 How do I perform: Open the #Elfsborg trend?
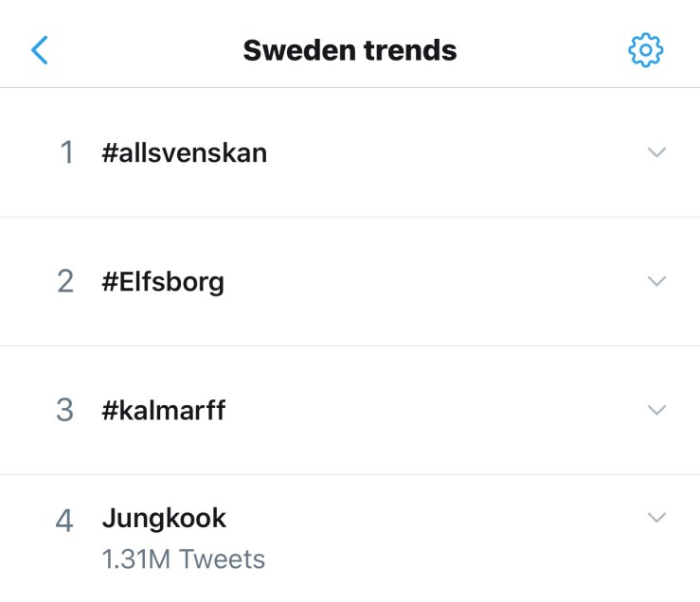click(163, 282)
